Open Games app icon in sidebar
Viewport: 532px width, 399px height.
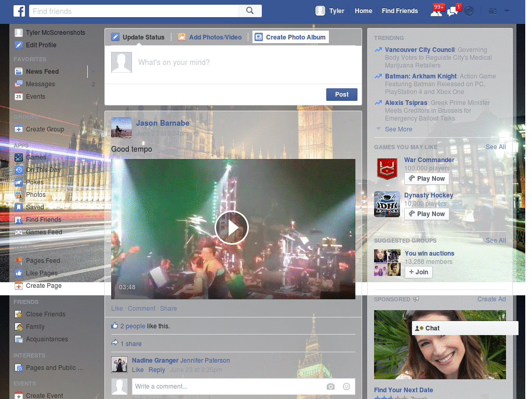[x=19, y=157]
